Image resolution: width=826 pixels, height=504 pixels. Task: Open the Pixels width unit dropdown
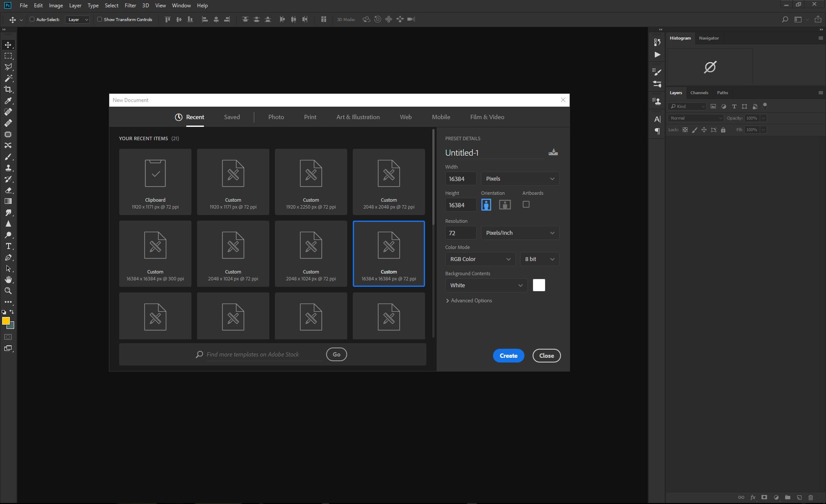520,179
